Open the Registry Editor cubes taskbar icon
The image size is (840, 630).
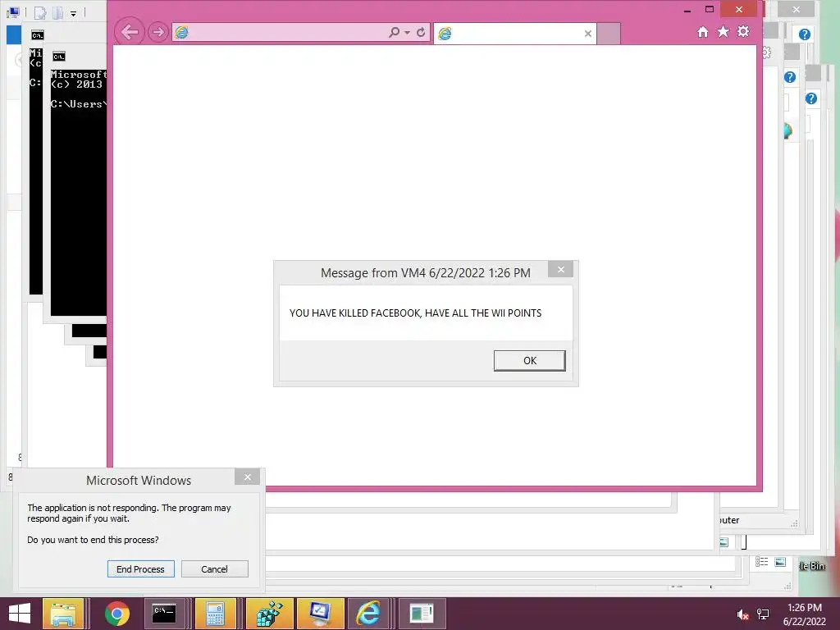pos(269,614)
